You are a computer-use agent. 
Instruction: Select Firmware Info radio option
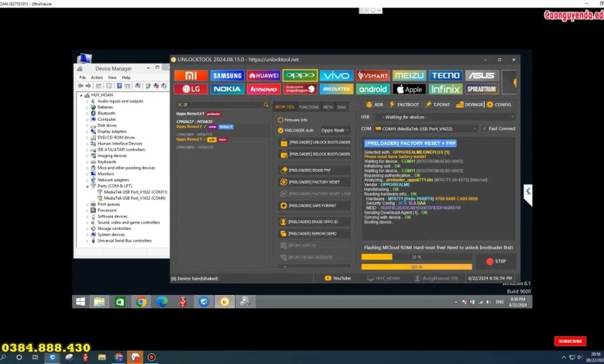point(293,120)
